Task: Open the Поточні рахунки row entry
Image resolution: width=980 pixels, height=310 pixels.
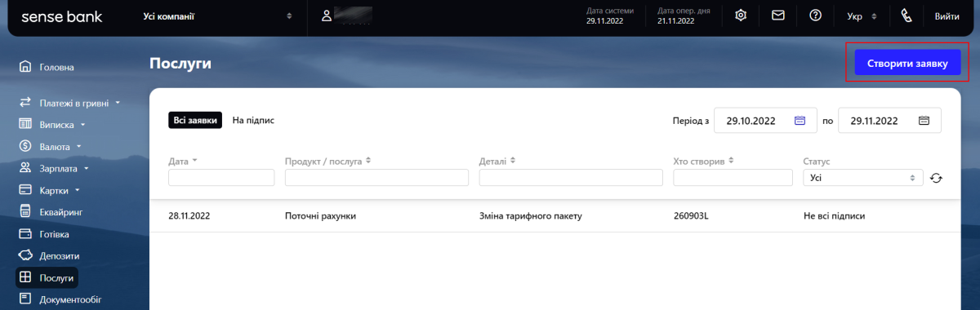Action: [x=321, y=216]
